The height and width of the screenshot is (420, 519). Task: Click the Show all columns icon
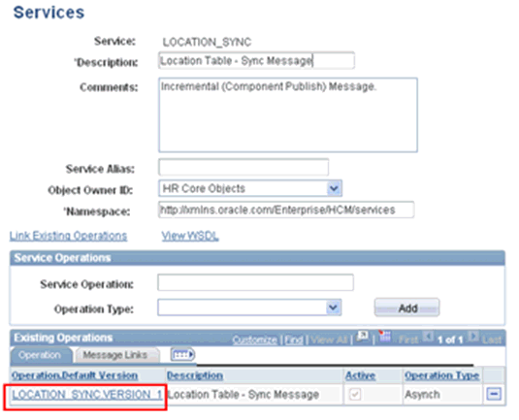pos(182,355)
